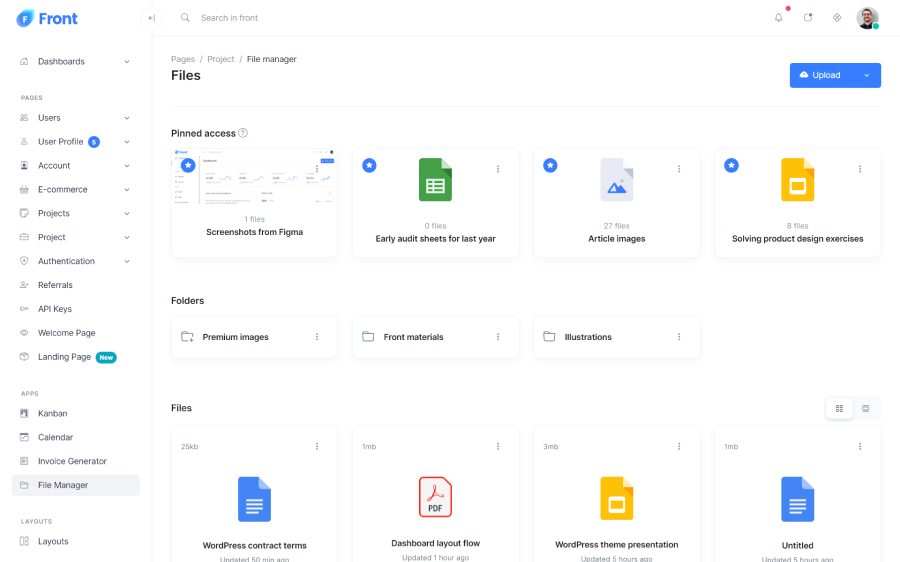
Task: Go to Invoice Generator app
Action: coord(72,461)
